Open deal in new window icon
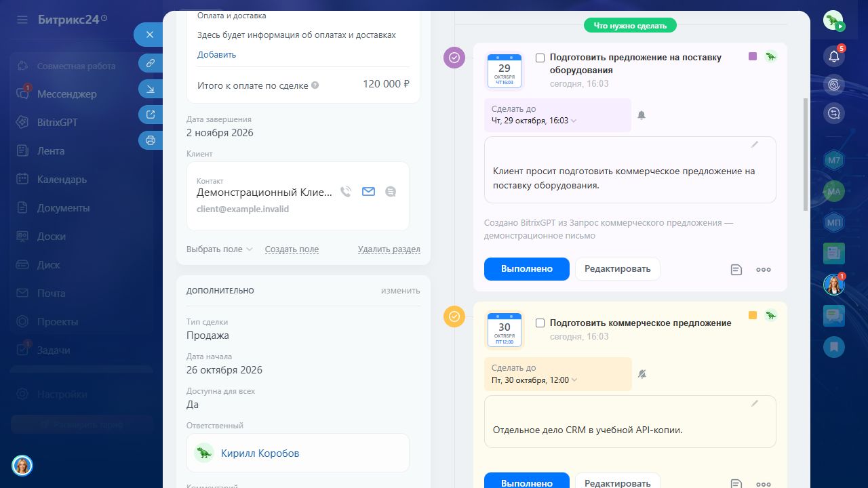The height and width of the screenshot is (488, 868). coord(151,115)
